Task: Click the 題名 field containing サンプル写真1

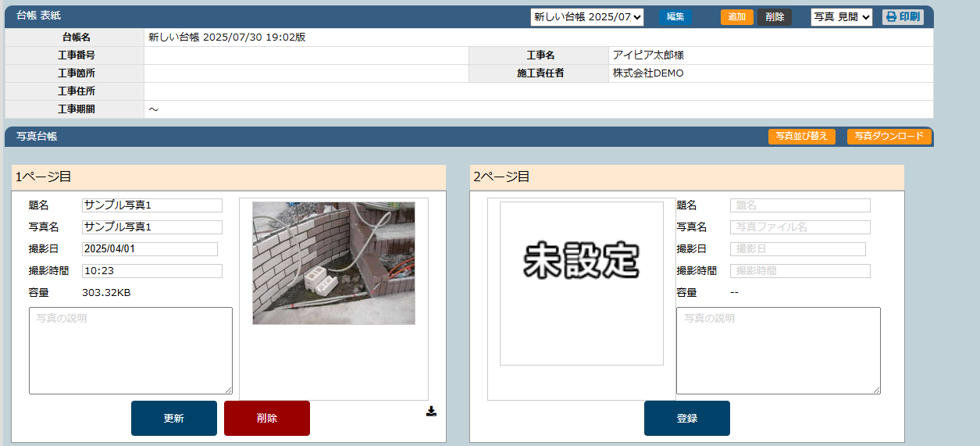Action: (152, 205)
